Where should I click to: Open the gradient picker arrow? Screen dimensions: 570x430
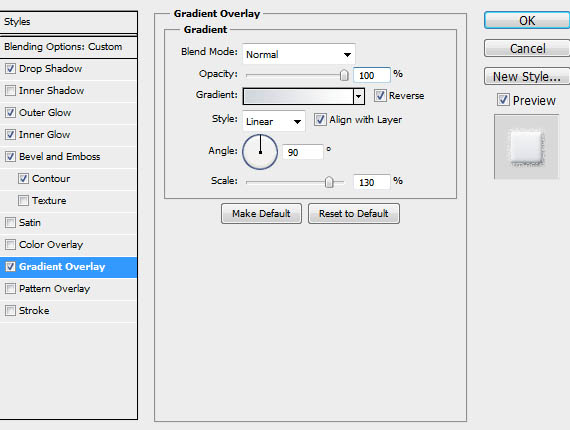point(359,96)
